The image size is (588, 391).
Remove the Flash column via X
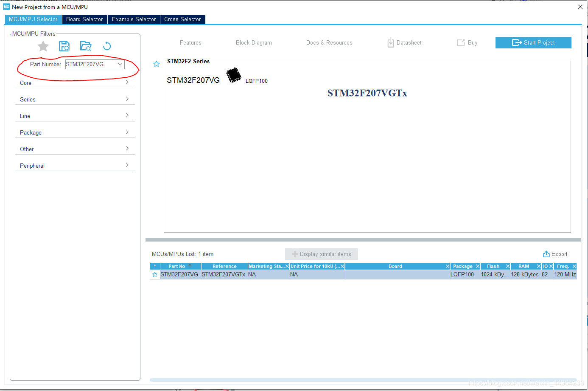click(x=507, y=266)
